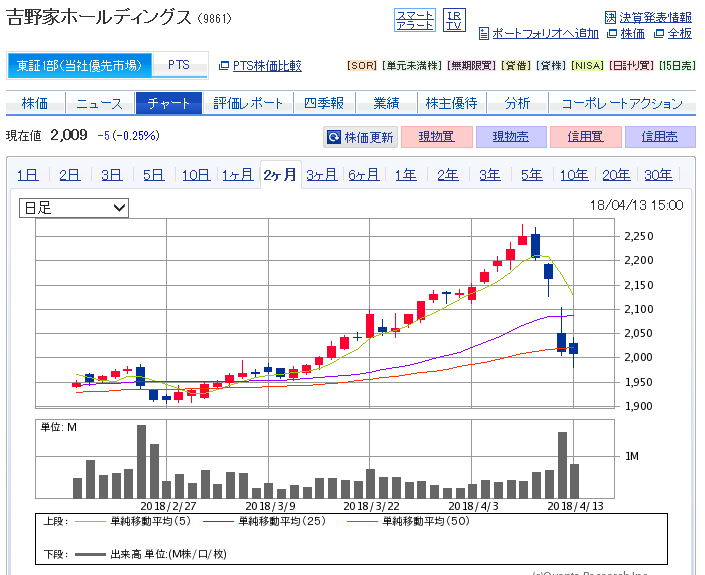Open the 株価 navigation tab
Viewport: 705px width, 575px height.
tap(35, 103)
